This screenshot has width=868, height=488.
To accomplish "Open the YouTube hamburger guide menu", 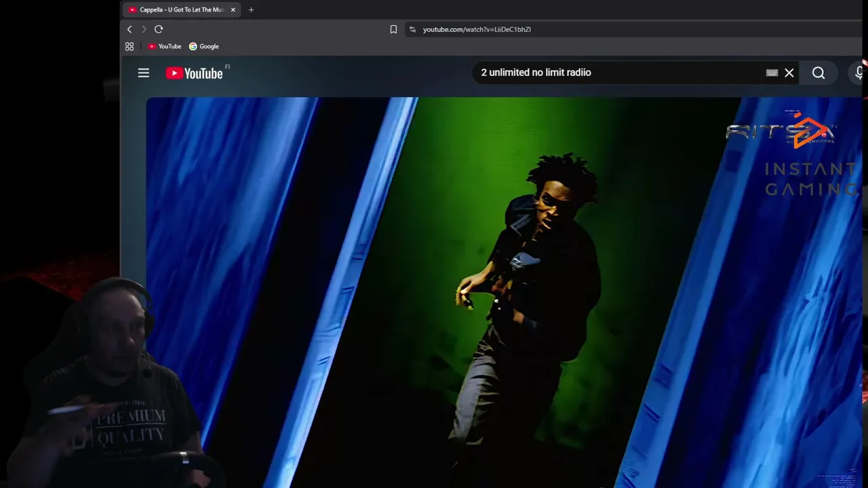I will point(144,73).
